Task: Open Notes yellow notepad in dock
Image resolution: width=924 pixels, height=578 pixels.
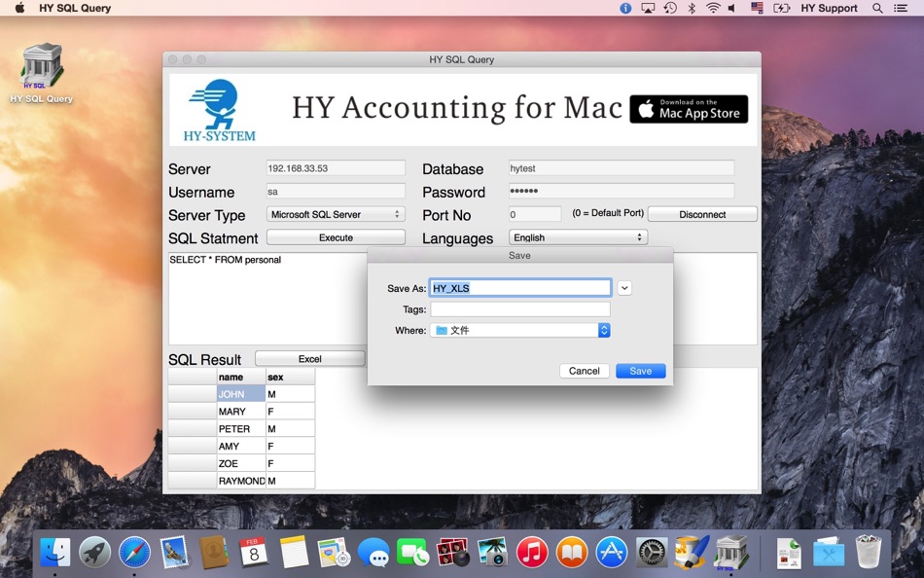Action: [x=294, y=553]
